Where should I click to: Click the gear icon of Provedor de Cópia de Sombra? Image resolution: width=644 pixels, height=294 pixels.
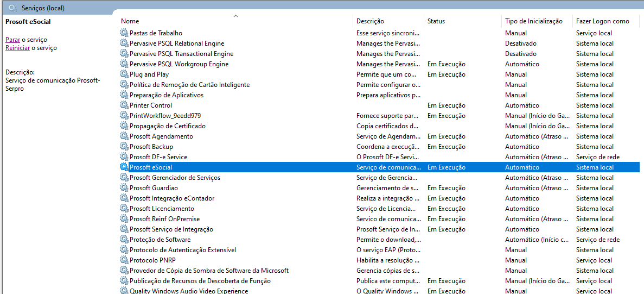coord(124,270)
